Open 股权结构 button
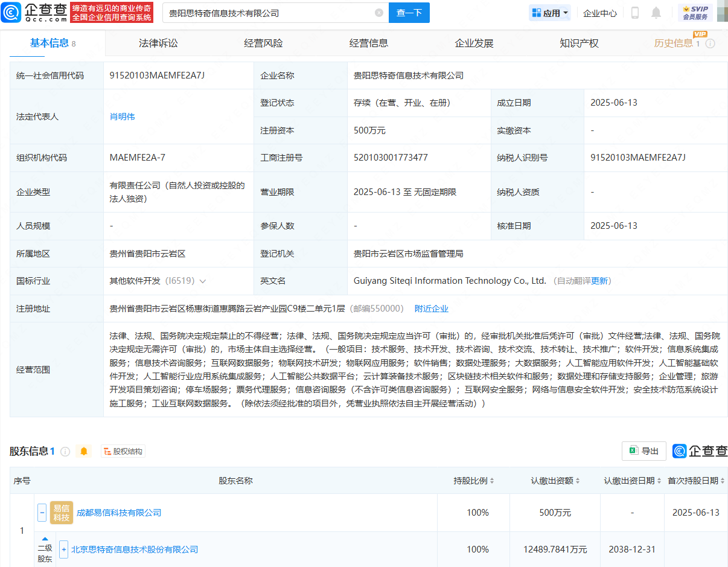Image resolution: width=728 pixels, height=567 pixels. [123, 451]
